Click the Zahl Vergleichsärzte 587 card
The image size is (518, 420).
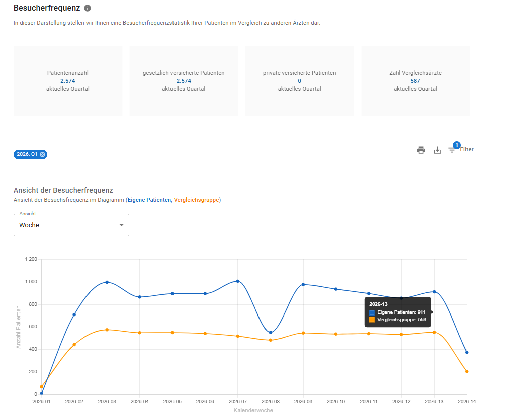(415, 81)
